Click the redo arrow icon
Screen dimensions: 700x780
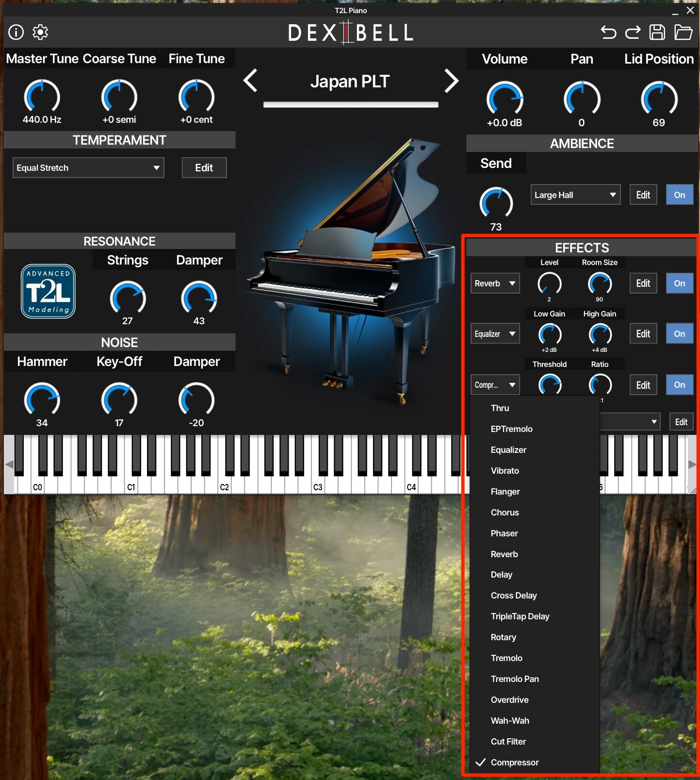tap(633, 33)
